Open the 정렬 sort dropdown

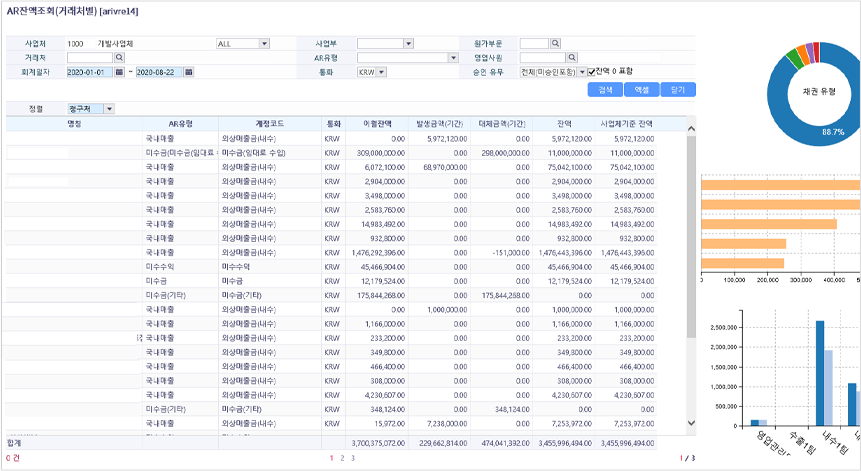tap(109, 109)
